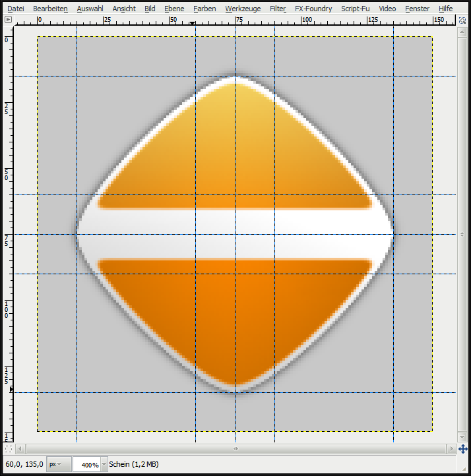
Task: Click the vertical scrollbar thumb
Action: [462, 234]
